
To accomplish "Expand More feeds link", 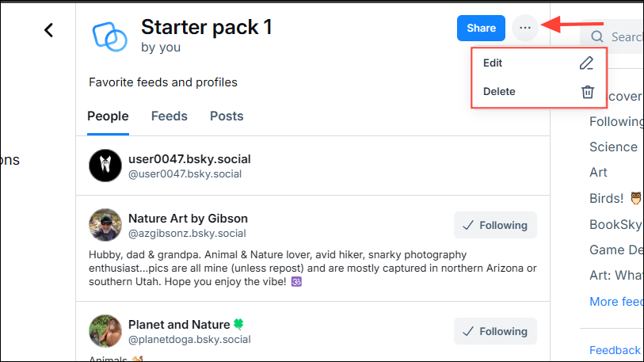I will point(615,302).
